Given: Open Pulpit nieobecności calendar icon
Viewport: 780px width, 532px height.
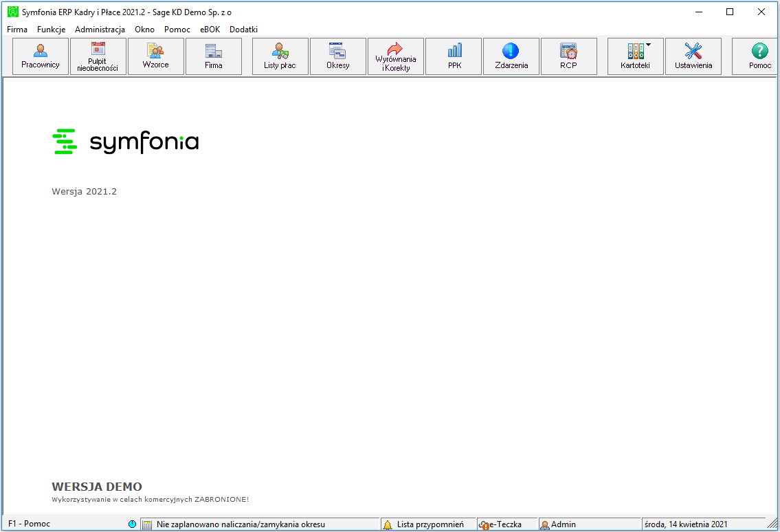Looking at the screenshot, I should tap(98, 49).
